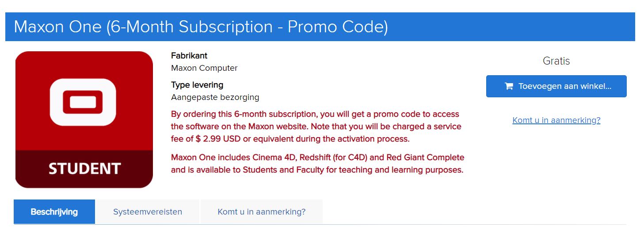Select the Komt u in aanmerking tab
Screen dimensions: 644x234
262,212
